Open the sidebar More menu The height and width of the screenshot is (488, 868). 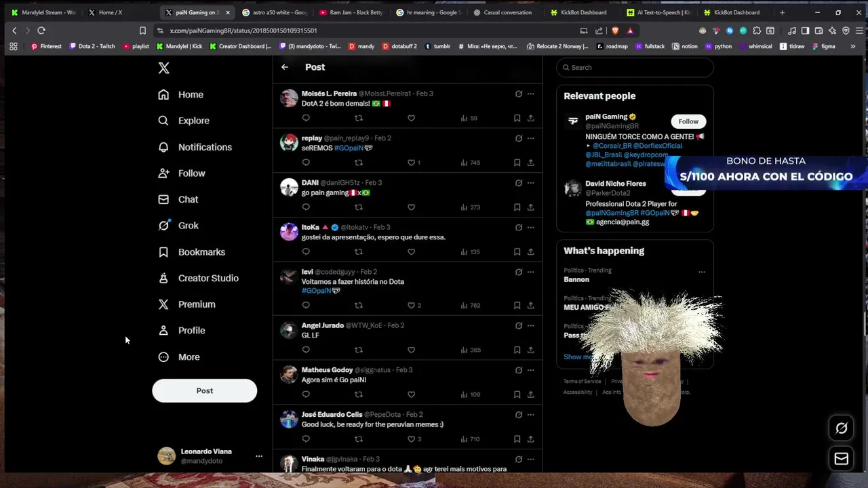pos(179,357)
